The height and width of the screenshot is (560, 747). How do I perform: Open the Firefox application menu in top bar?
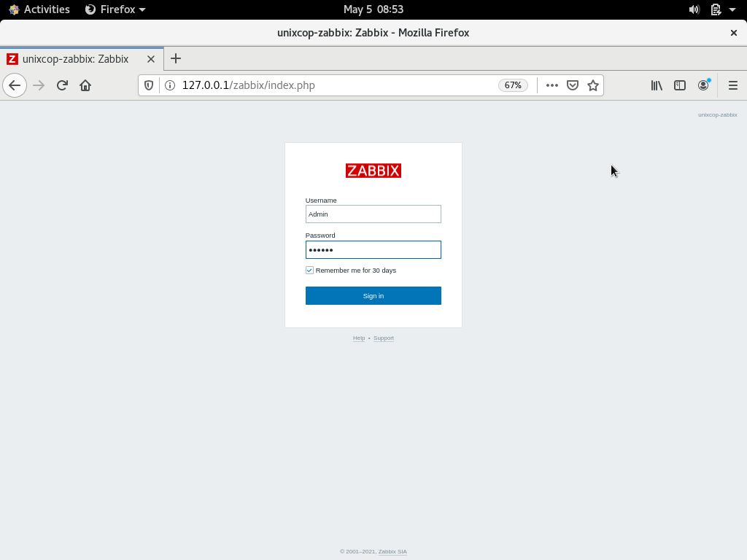click(115, 9)
